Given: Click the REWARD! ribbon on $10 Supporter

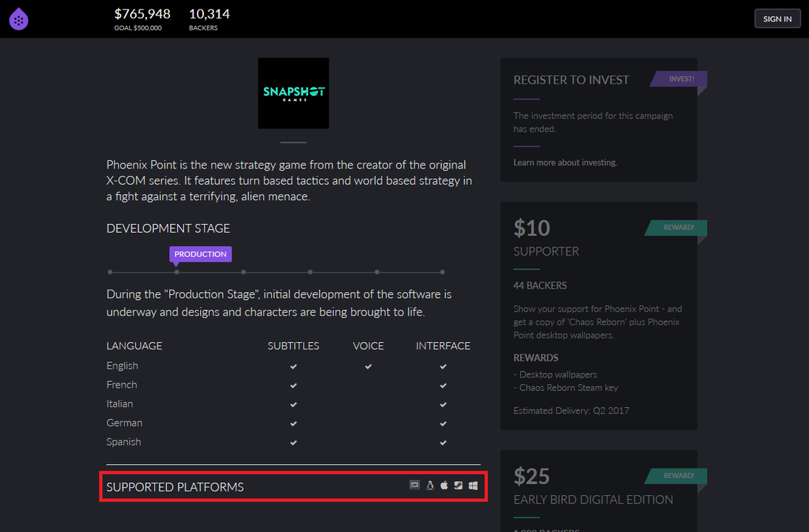Looking at the screenshot, I should pyautogui.click(x=676, y=228).
